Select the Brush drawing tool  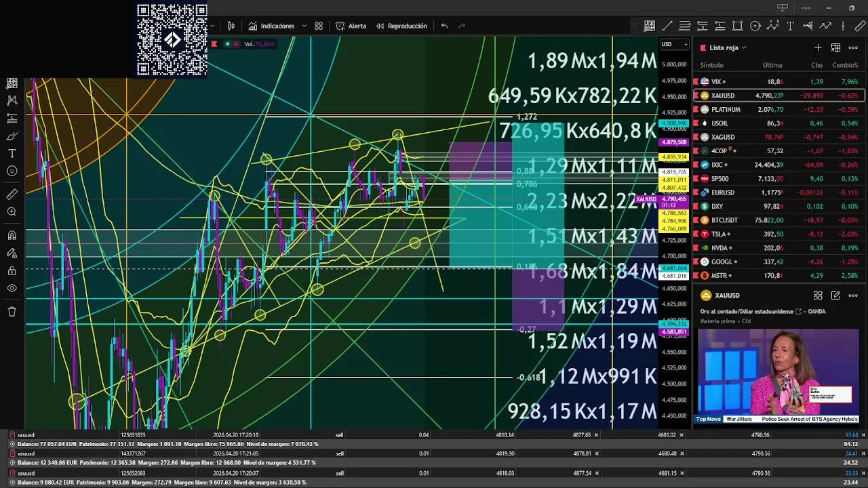click(x=12, y=136)
